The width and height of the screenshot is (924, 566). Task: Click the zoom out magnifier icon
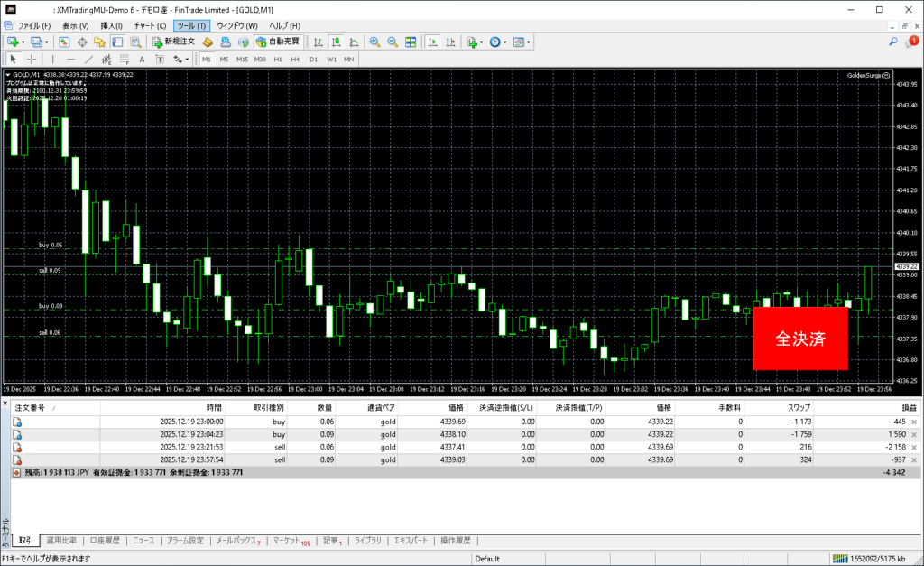(393, 42)
